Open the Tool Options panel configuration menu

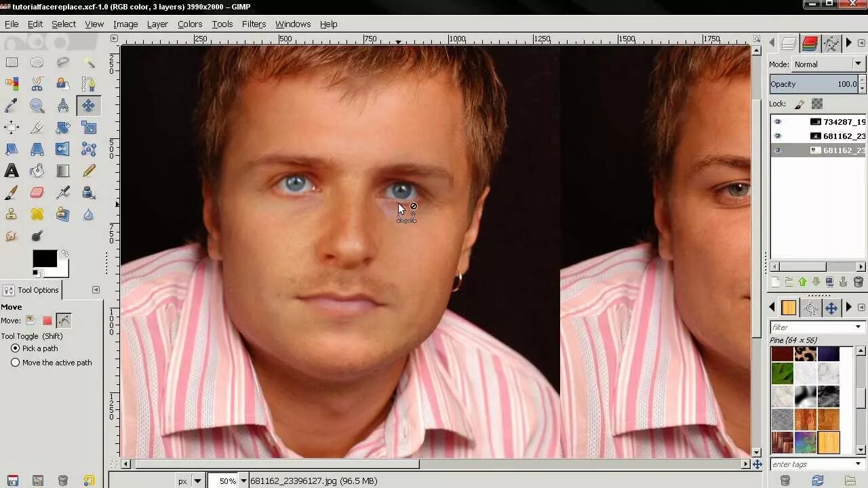pos(96,290)
